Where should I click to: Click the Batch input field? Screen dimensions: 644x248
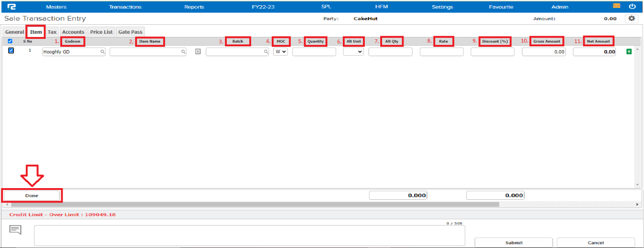tap(238, 52)
